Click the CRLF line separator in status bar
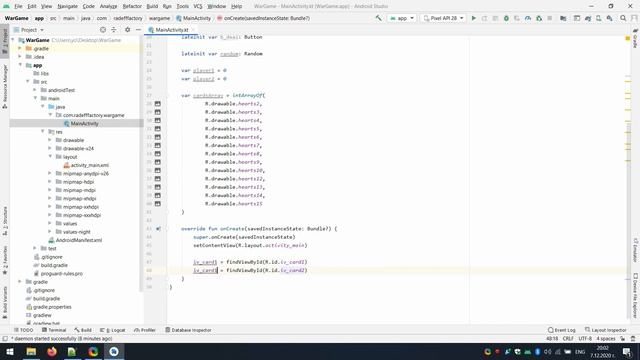Screen dimensions: 640x360 pos(568,339)
